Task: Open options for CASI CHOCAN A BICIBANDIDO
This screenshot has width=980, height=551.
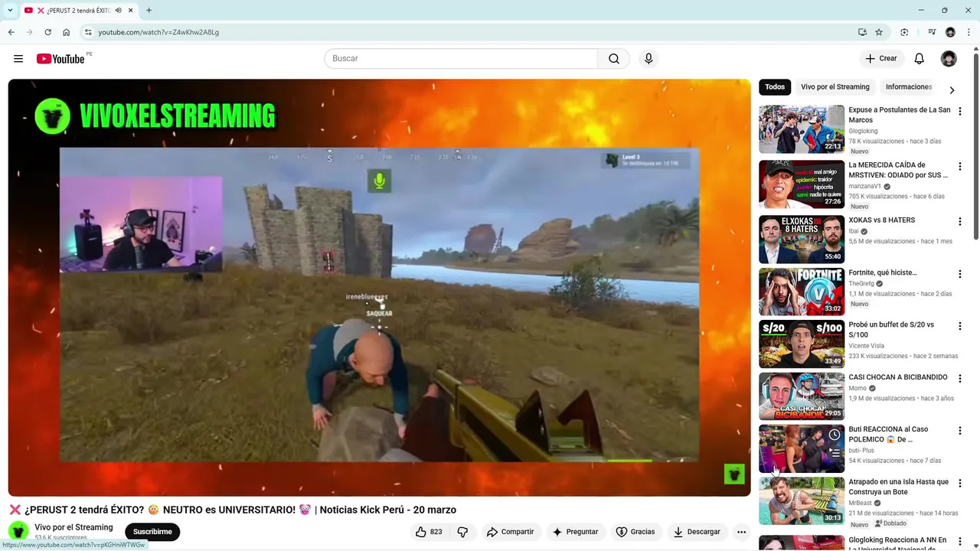Action: click(960, 379)
